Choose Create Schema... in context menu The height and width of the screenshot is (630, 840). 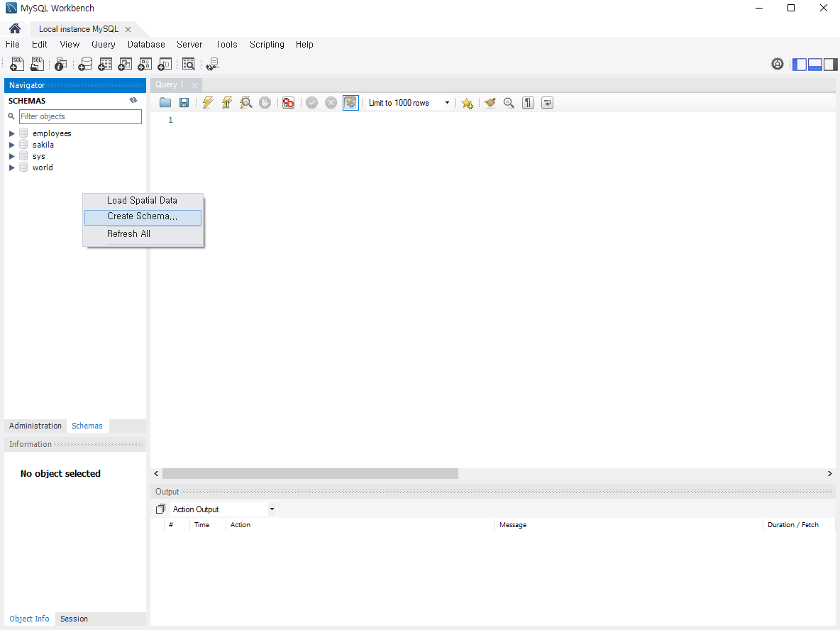pos(143,216)
